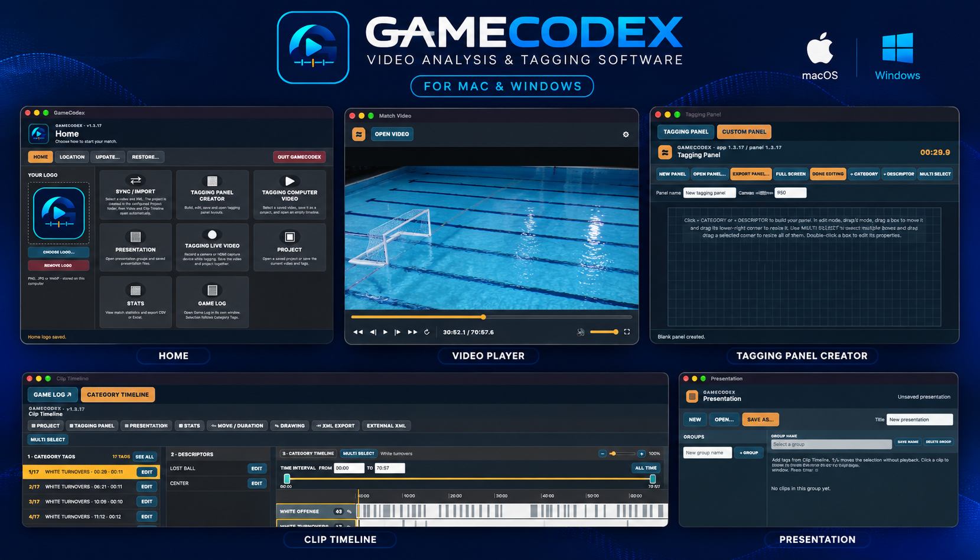Image resolution: width=980 pixels, height=560 pixels.
Task: Seek on the video progress bar
Action: pos(491,317)
